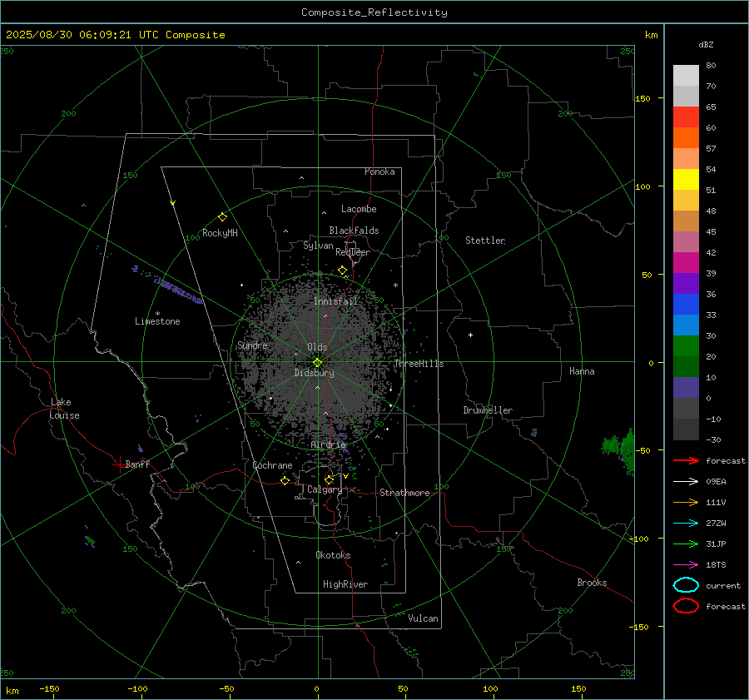Click the Limestone label
The width and height of the screenshot is (749, 700).
[x=157, y=321]
